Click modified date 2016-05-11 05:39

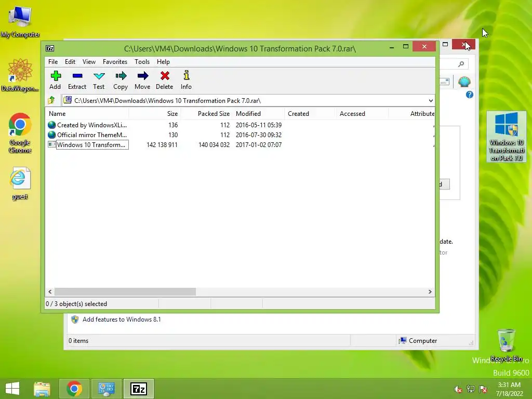coord(259,125)
